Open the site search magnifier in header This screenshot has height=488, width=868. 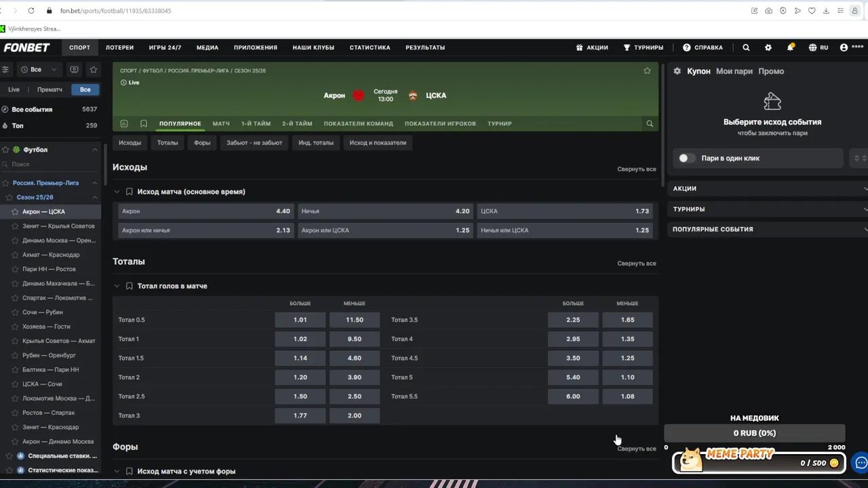pos(746,47)
